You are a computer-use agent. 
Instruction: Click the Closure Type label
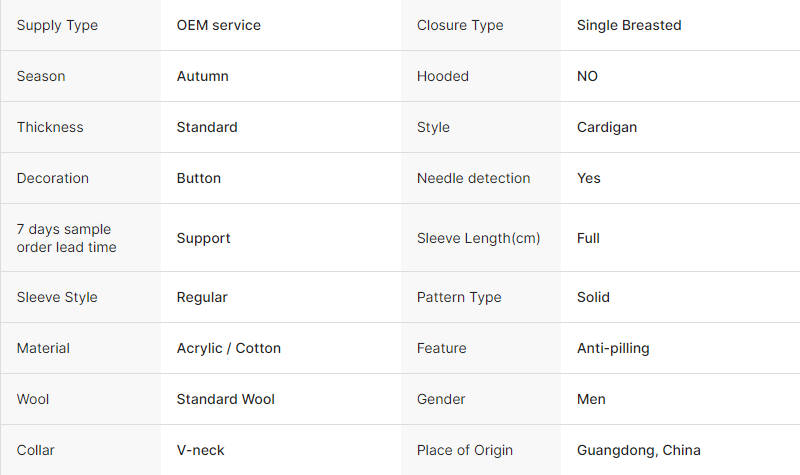[x=460, y=25]
